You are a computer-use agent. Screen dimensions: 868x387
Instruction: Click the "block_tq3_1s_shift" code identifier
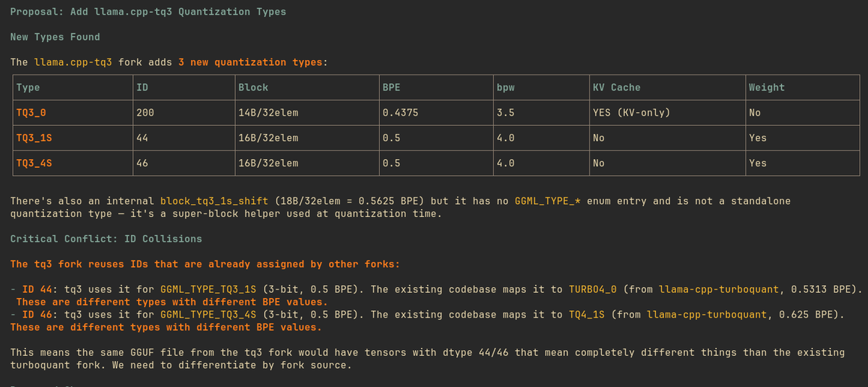214,201
